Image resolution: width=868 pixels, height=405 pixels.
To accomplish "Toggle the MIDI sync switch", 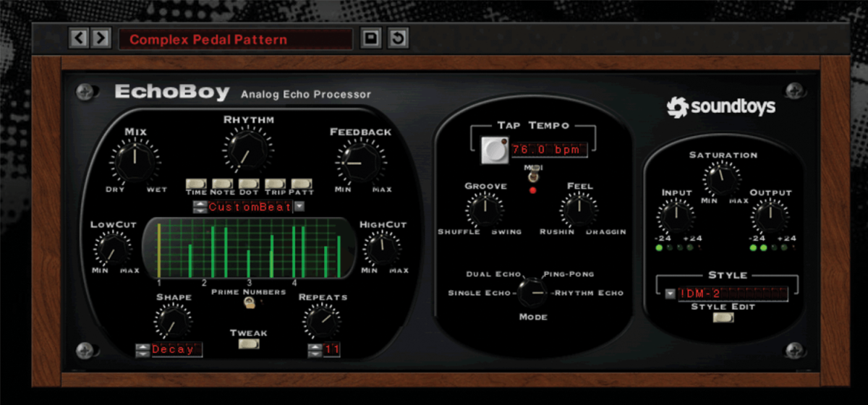I will (532, 176).
